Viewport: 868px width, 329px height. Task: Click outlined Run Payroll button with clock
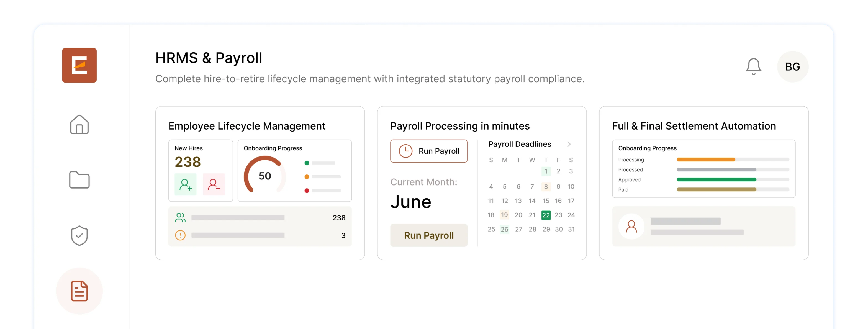(429, 151)
